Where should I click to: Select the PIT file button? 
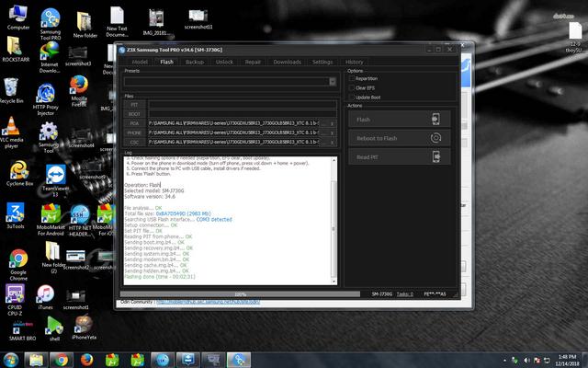point(134,105)
